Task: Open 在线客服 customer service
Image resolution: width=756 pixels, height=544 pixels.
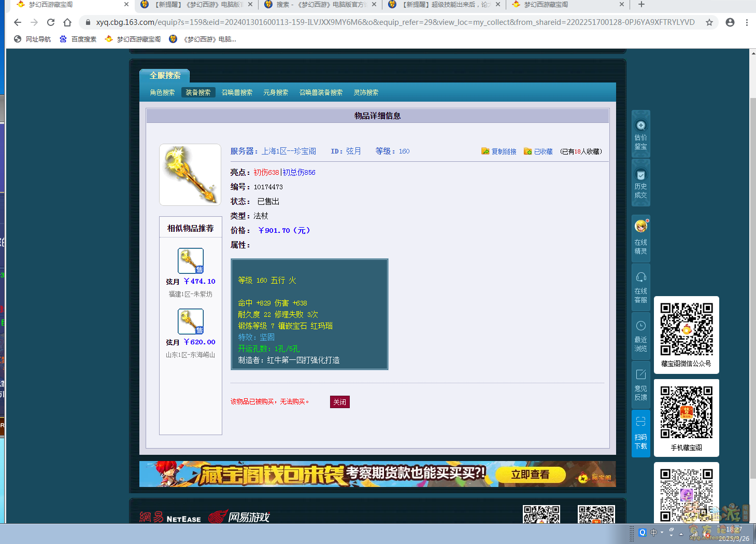Action: [x=640, y=288]
